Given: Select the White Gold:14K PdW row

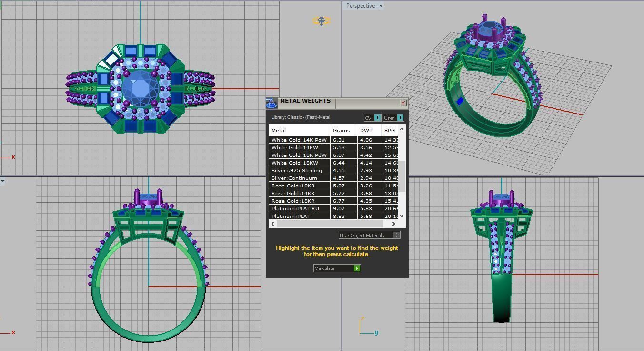Looking at the screenshot, I should [x=333, y=140].
